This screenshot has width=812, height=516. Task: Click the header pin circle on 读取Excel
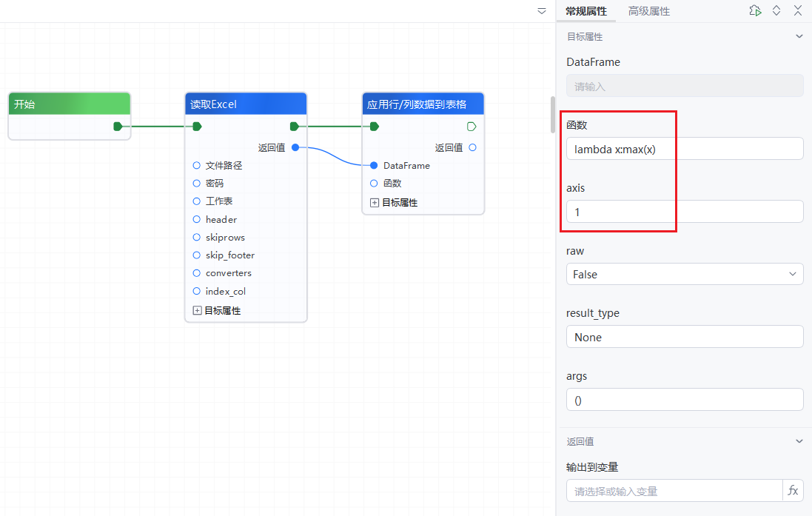click(197, 219)
